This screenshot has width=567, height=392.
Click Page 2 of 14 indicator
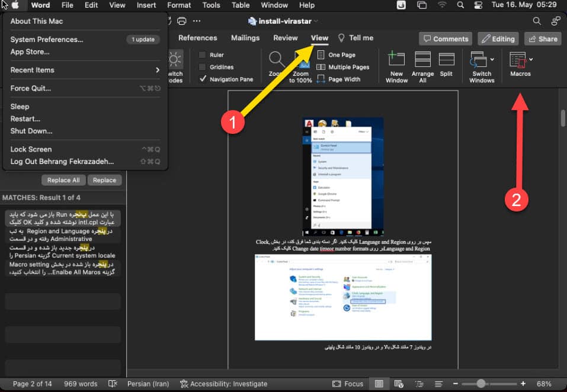[x=32, y=384]
